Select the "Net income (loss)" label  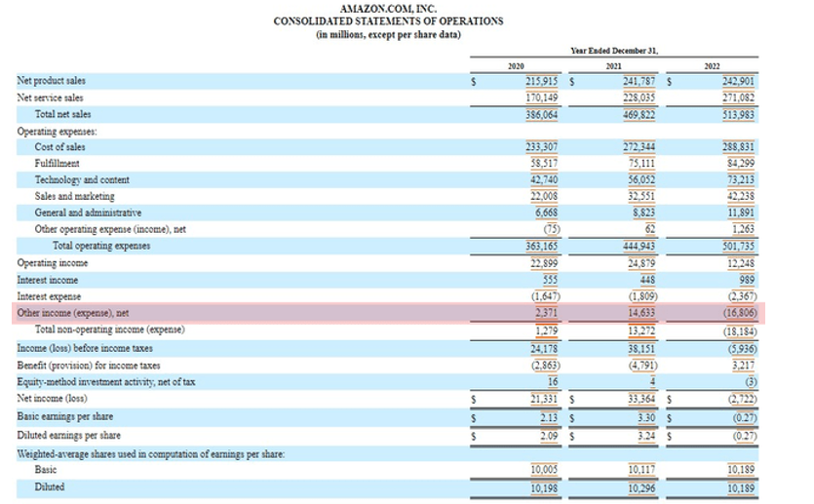point(52,399)
